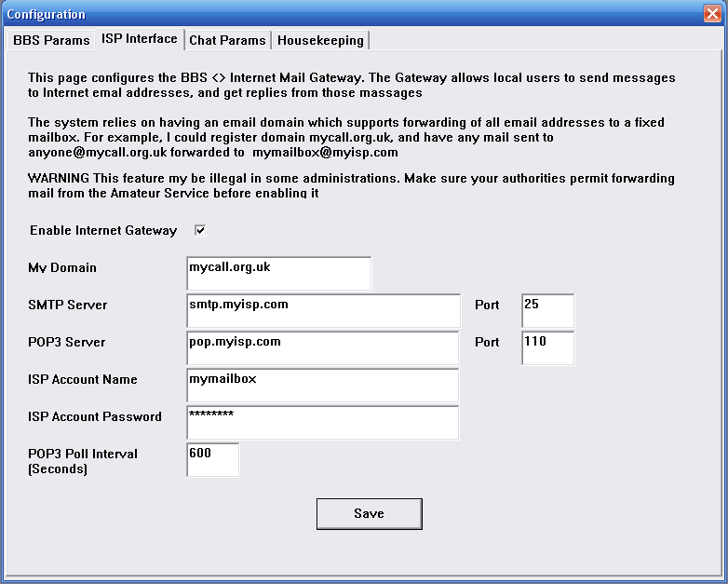
Task: Focus the ISP Account Password field
Action: 323,422
